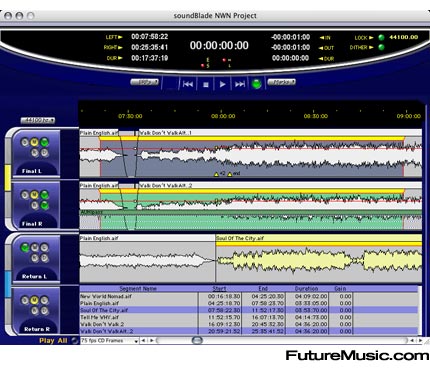Open the Marks popup menu

tap(282, 82)
